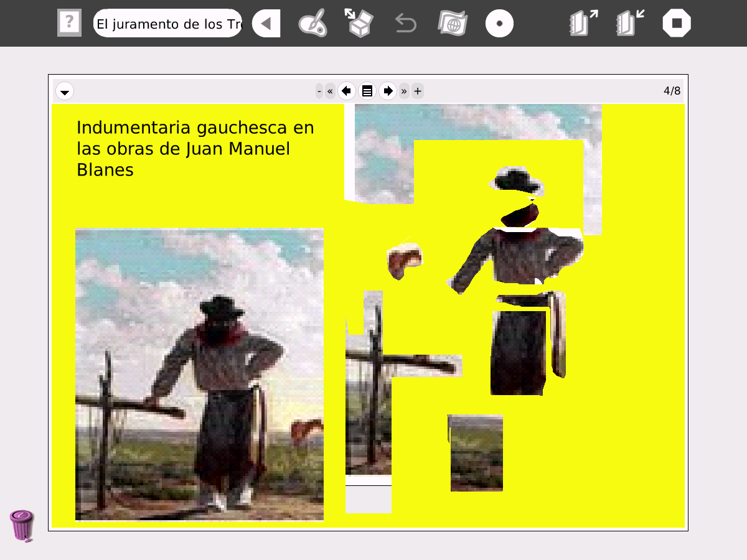Select the black hat puzzle piece
This screenshot has width=747, height=560.
(516, 180)
